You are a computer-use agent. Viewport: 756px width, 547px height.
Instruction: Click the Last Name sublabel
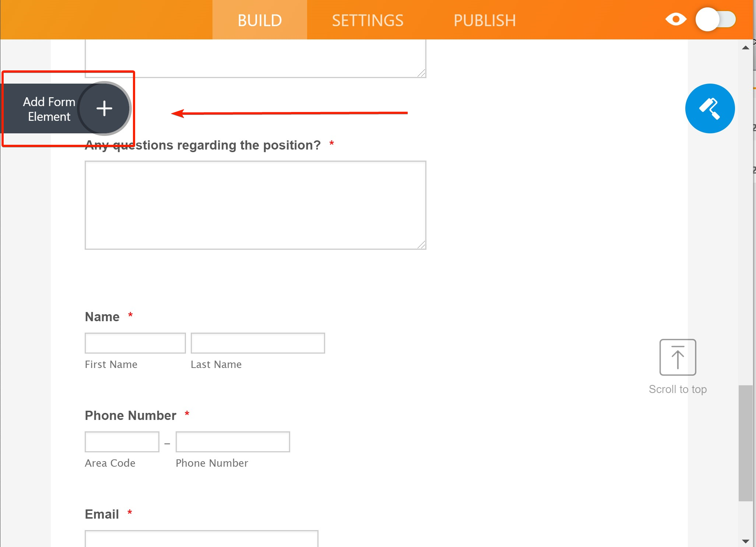click(216, 364)
